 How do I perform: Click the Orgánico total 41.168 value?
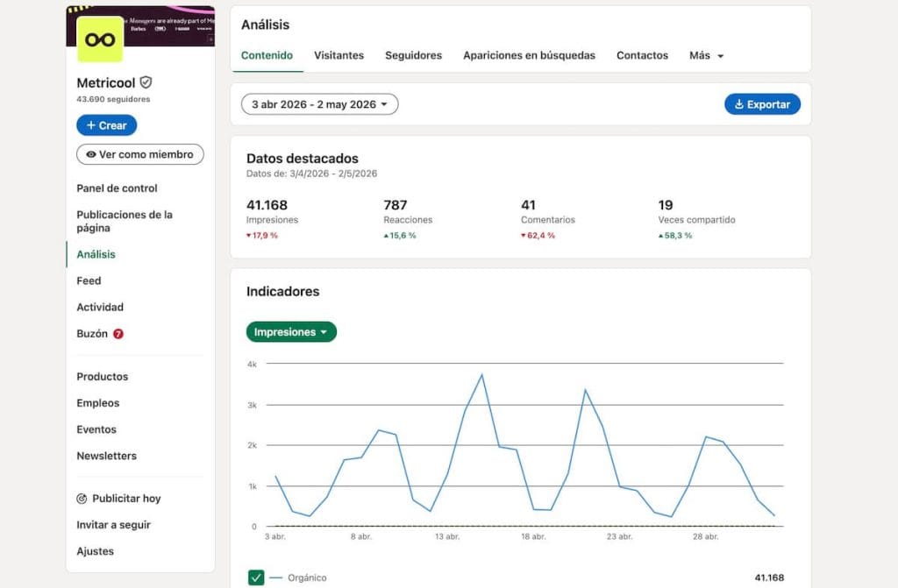[769, 577]
